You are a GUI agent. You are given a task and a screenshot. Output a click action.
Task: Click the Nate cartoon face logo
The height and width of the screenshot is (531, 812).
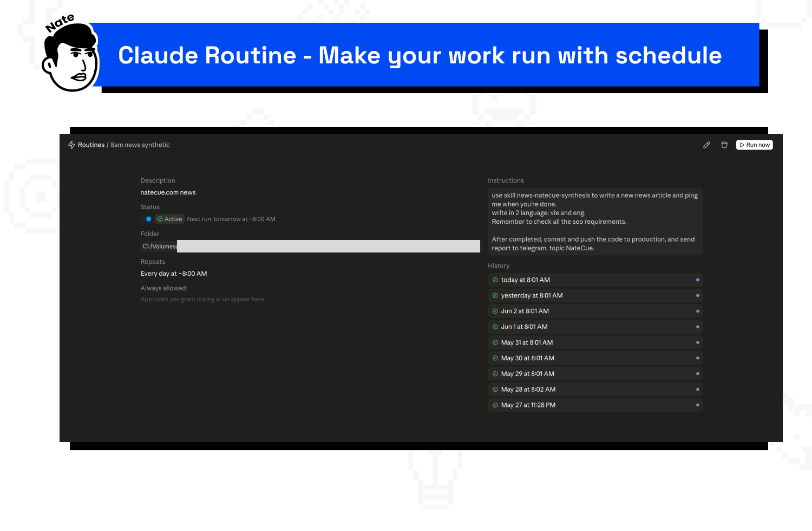tap(71, 57)
